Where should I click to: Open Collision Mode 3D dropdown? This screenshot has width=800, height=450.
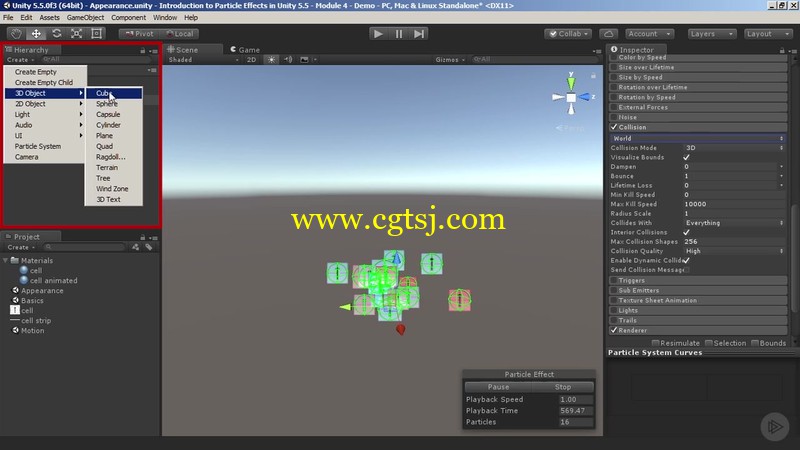click(x=734, y=148)
